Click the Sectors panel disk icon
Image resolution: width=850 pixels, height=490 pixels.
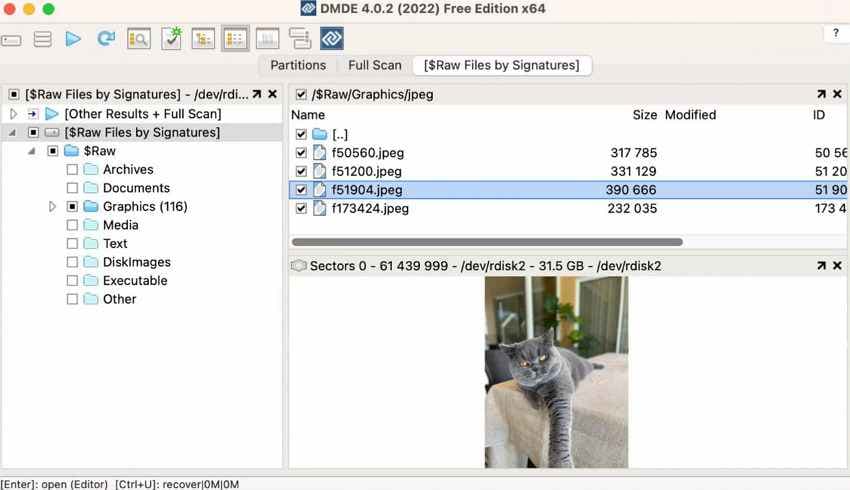(299, 266)
